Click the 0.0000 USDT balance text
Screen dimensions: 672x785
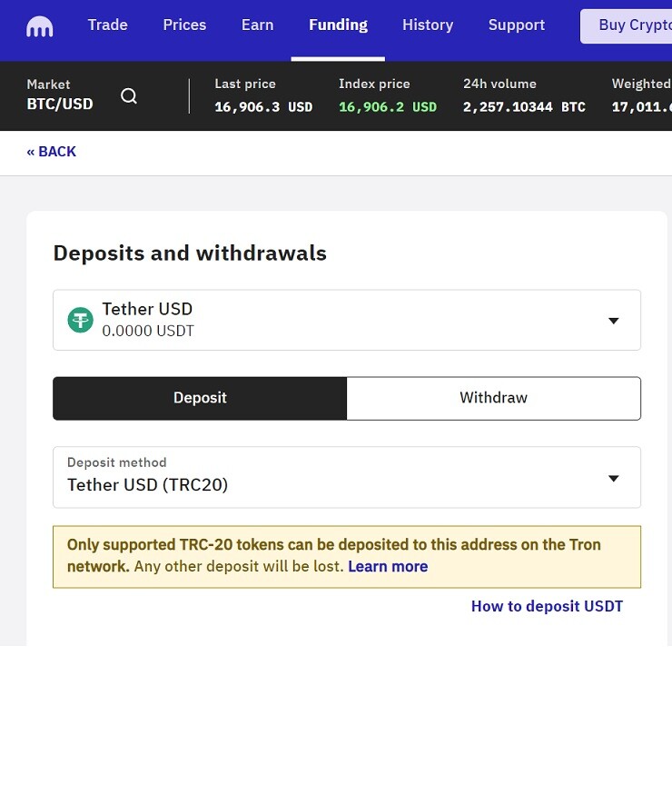(x=148, y=331)
